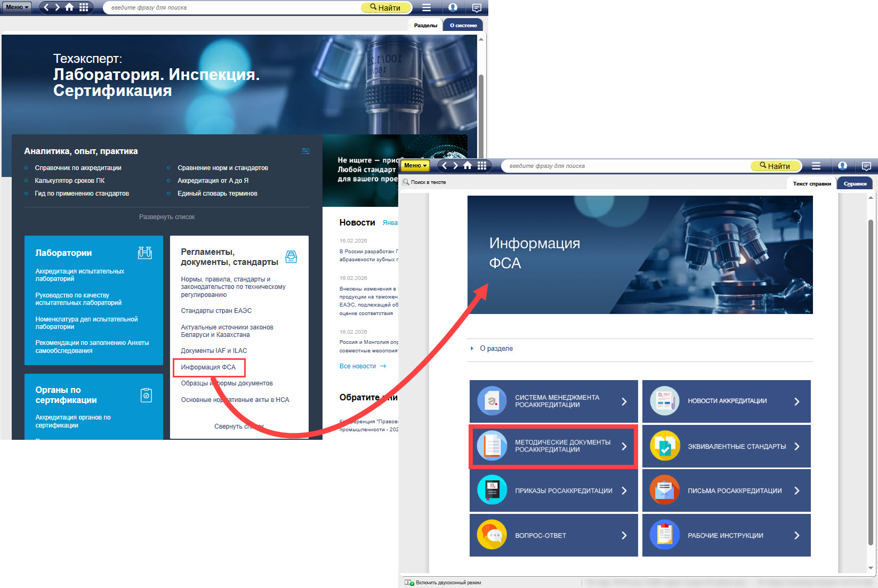Toggle Включить двухоконный режим in the status bar
The height and width of the screenshot is (588, 878).
(x=409, y=583)
